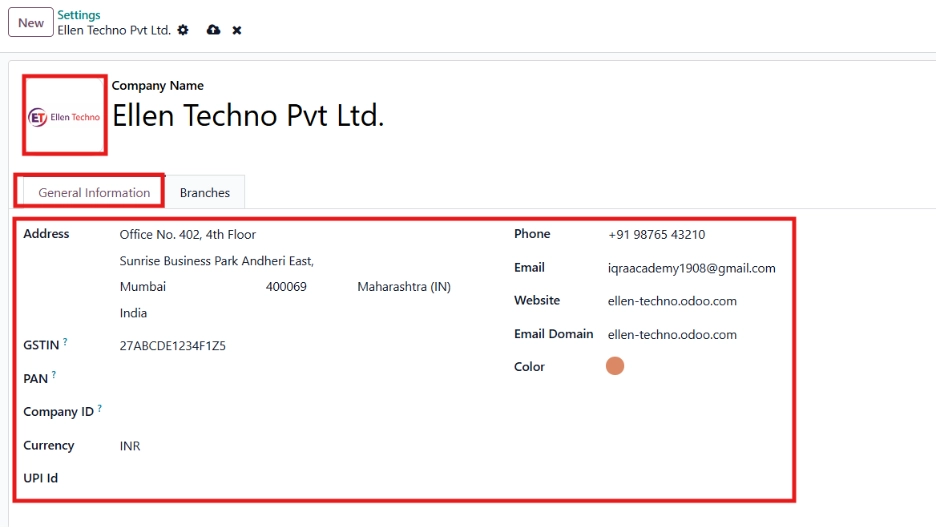Click the Email Domain label
This screenshot has height=528, width=936.
click(553, 334)
